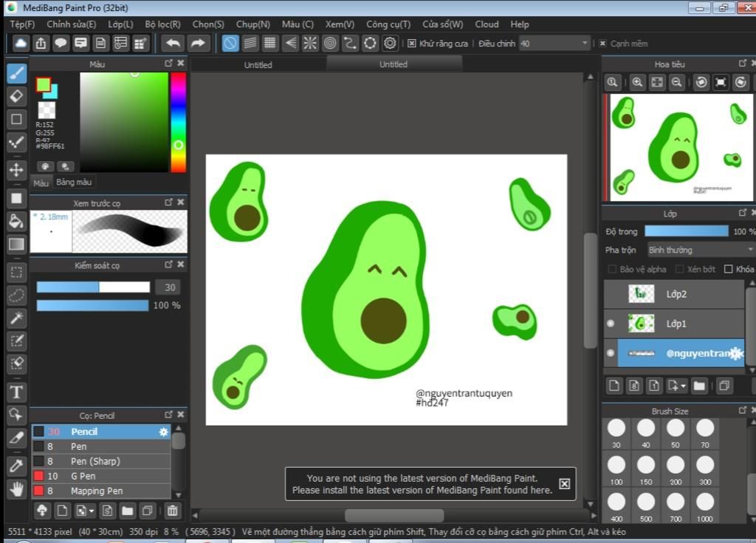Enable the Xén bớt checkbox
756x543 pixels.
pyautogui.click(x=679, y=270)
